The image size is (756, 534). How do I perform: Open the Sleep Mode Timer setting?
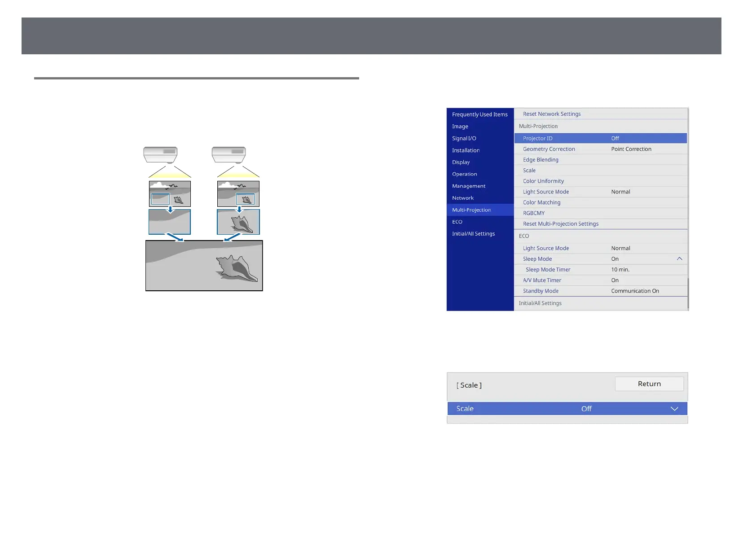(600, 270)
